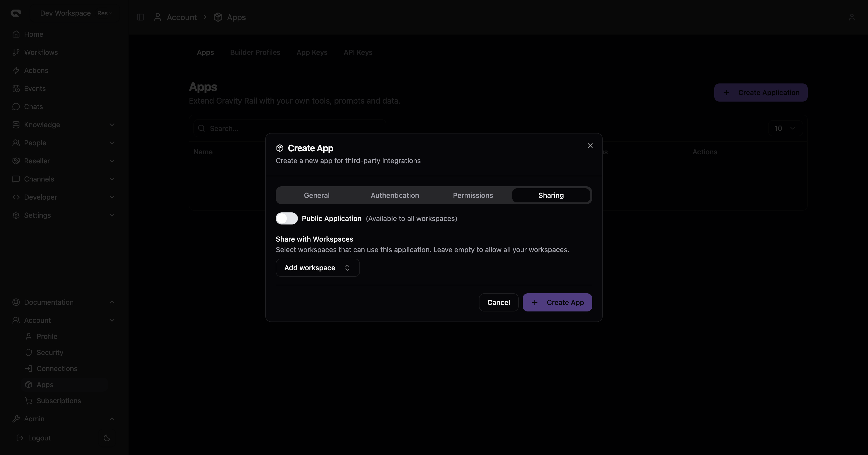Open the API Keys tab

point(358,52)
